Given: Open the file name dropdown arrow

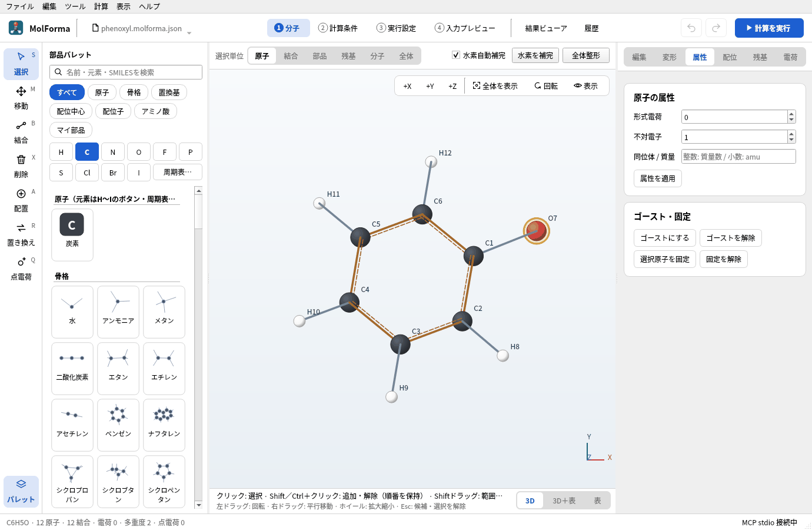Looking at the screenshot, I should coord(189,33).
